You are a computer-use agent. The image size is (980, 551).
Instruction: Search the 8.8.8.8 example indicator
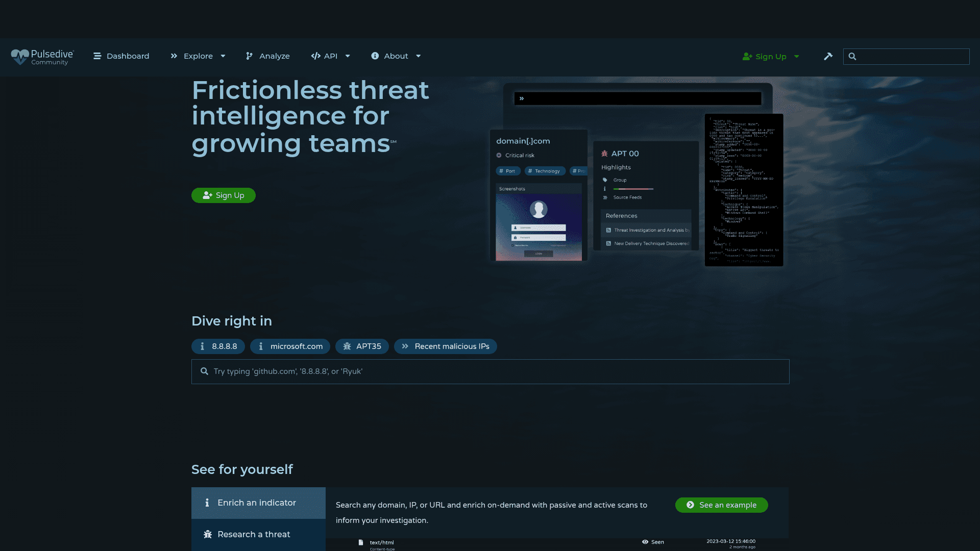point(218,346)
